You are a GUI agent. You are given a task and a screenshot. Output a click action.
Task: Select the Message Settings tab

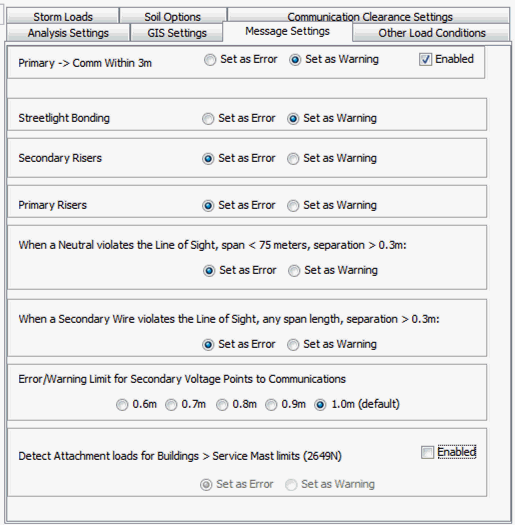pos(287,31)
